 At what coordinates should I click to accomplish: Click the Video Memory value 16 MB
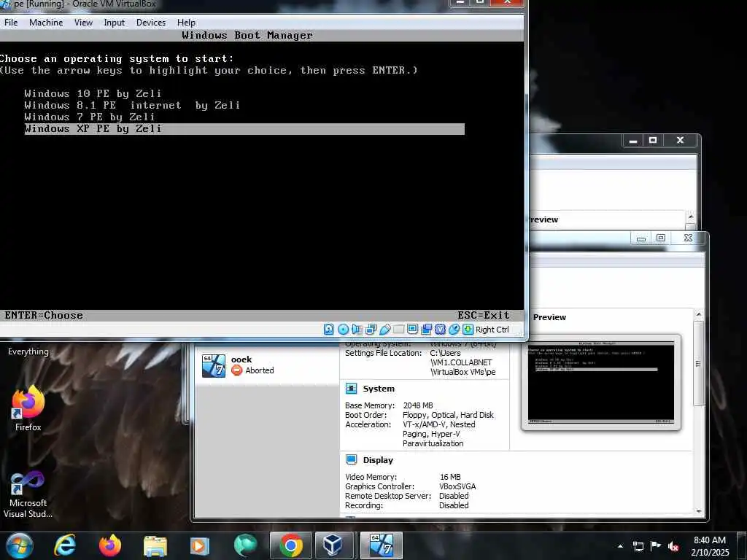coord(450,477)
